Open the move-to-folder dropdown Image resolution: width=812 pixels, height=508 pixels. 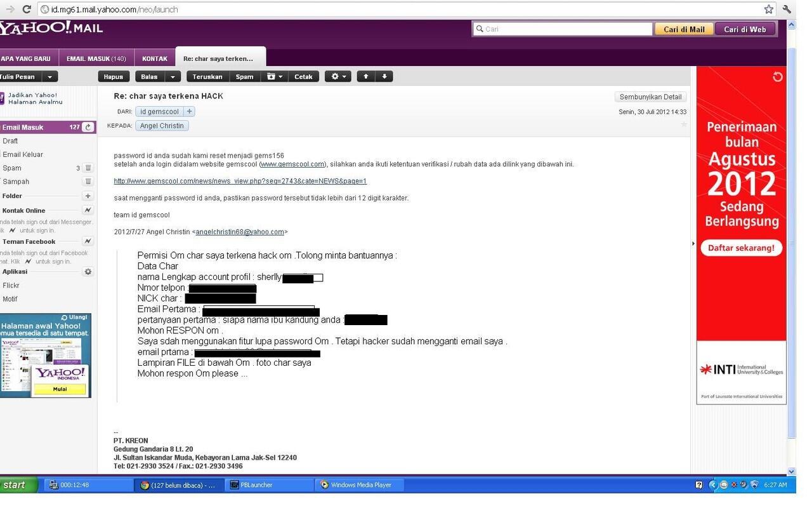point(274,77)
